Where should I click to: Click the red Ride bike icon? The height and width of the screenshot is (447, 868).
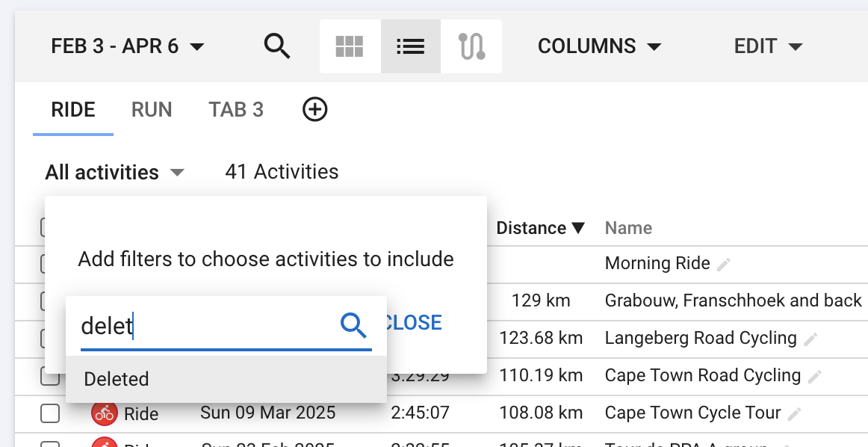pos(104,413)
